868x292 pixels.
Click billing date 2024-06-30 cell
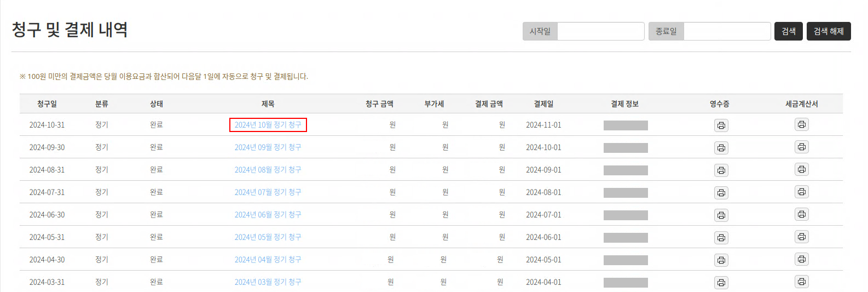(47, 215)
